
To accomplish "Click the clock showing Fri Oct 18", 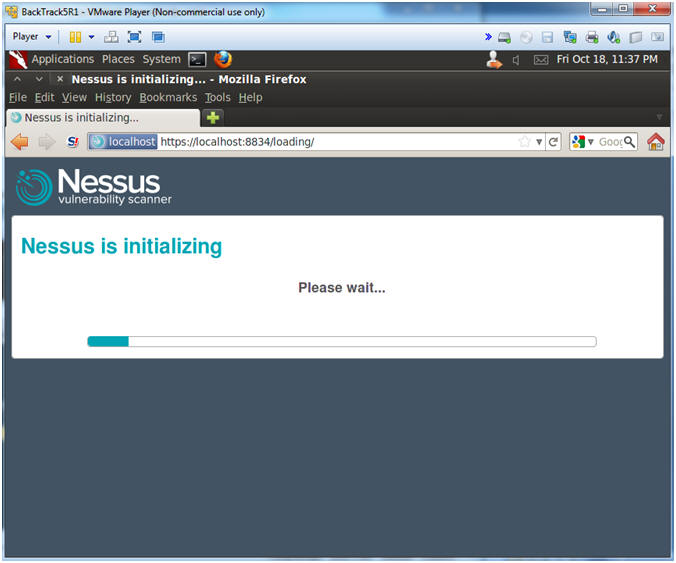I will coord(607,59).
